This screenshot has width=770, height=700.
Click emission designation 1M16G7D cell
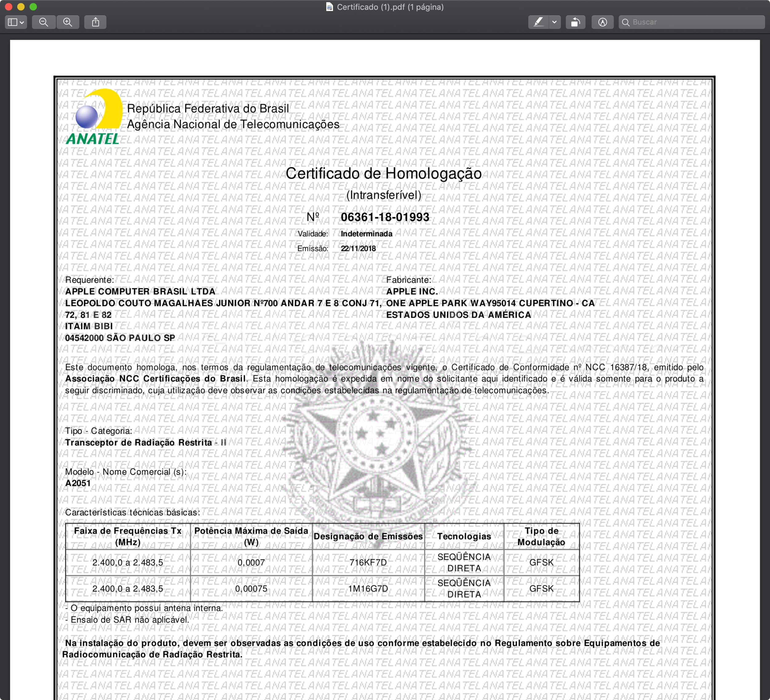tap(368, 588)
